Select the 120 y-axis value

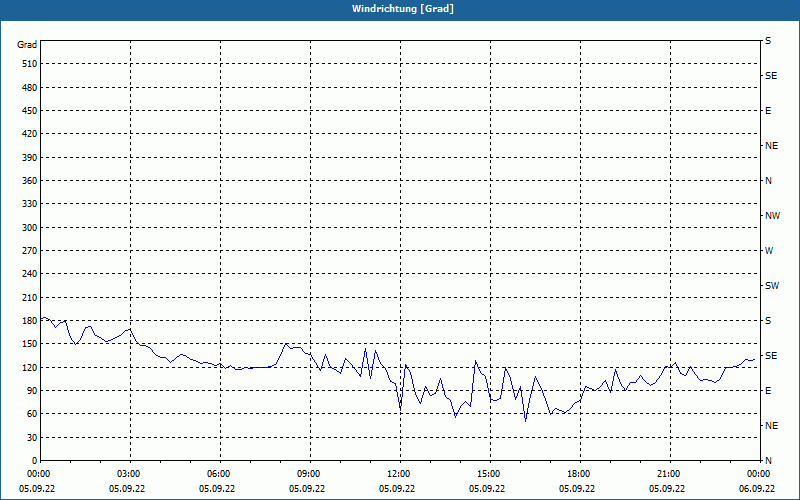tap(30, 367)
